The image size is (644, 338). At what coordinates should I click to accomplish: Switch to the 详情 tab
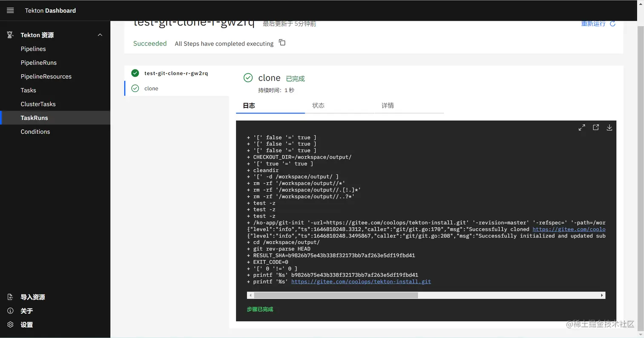pyautogui.click(x=409, y=106)
